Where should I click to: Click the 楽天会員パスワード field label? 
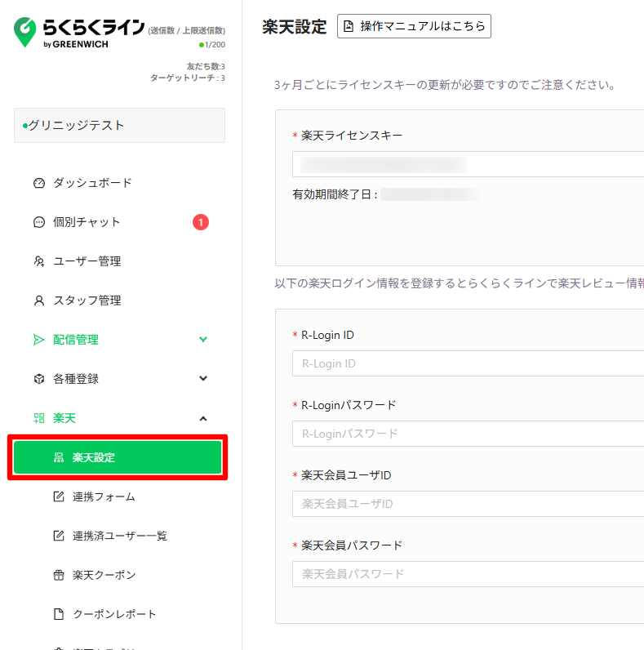352,545
